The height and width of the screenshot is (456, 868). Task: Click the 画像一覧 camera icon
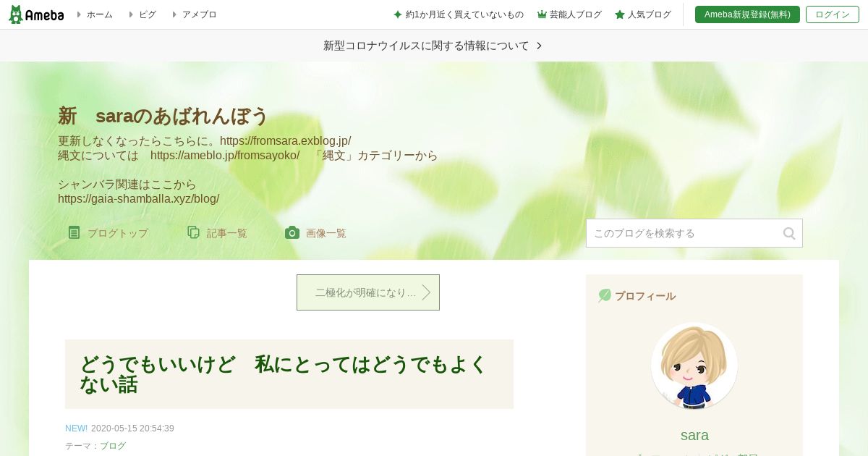(x=292, y=232)
